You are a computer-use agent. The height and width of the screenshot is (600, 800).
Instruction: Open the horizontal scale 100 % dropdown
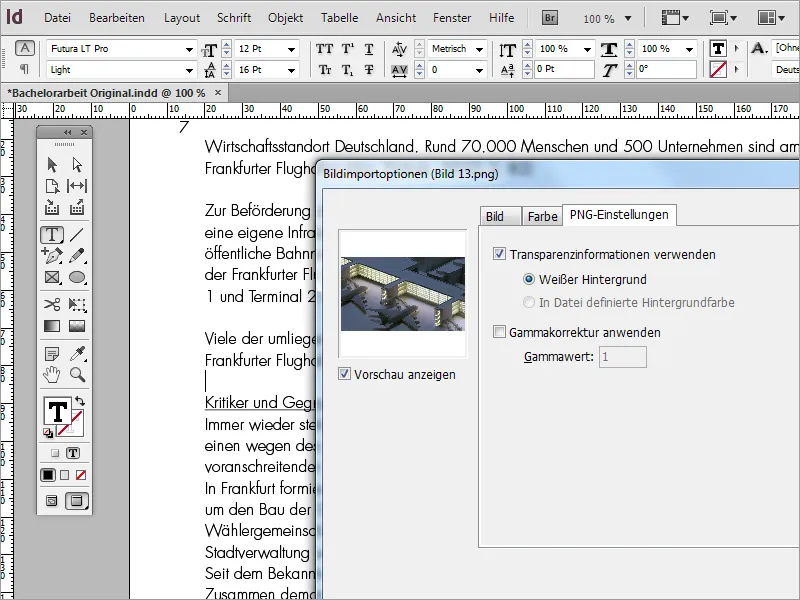click(689, 49)
